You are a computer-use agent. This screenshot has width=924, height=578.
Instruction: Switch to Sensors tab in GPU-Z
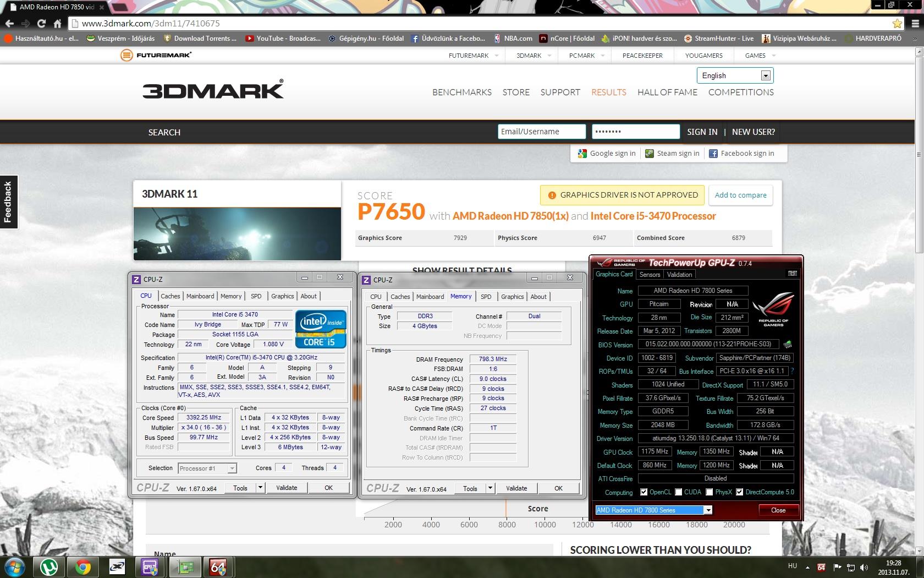pyautogui.click(x=650, y=275)
